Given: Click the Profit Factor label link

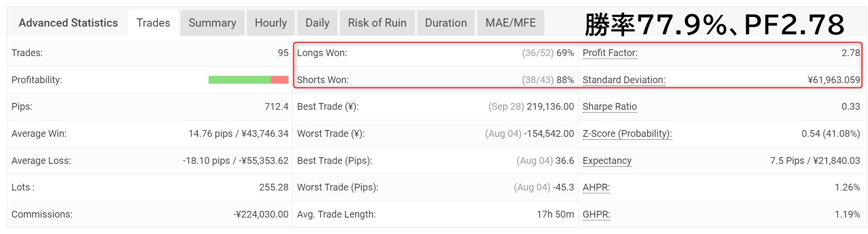Looking at the screenshot, I should coord(610,53).
